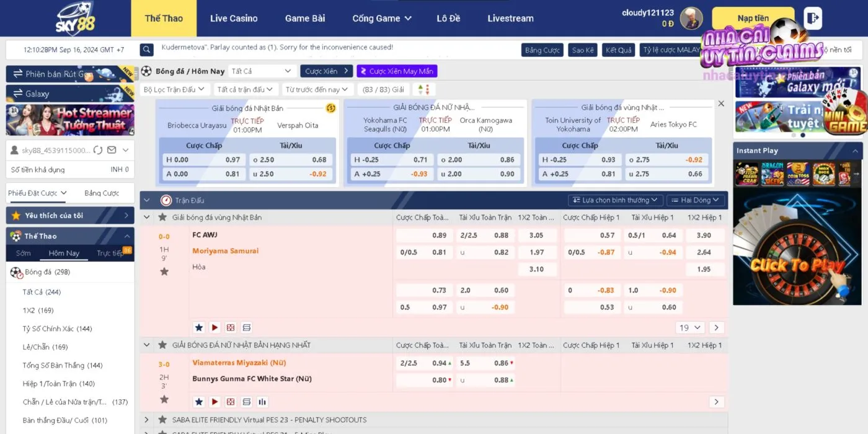This screenshot has height=434, width=868.
Task: Open the Live Casino menu
Action: (233, 18)
